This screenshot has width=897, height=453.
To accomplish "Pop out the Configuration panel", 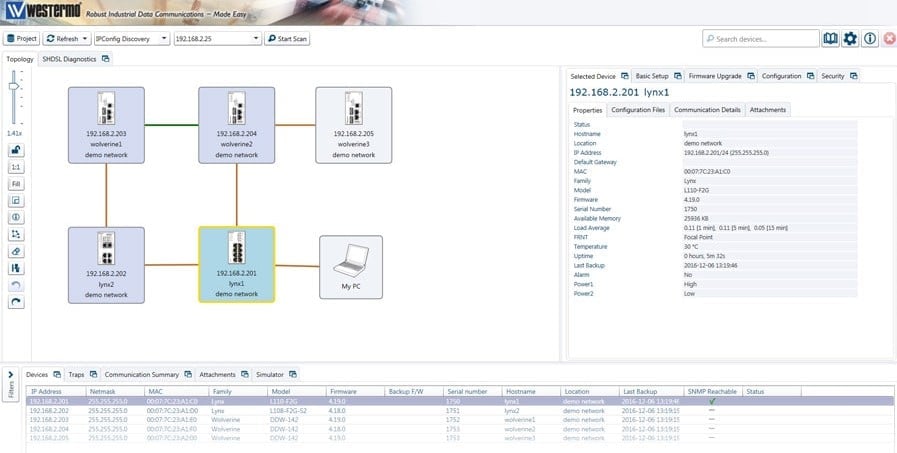I will coord(810,76).
